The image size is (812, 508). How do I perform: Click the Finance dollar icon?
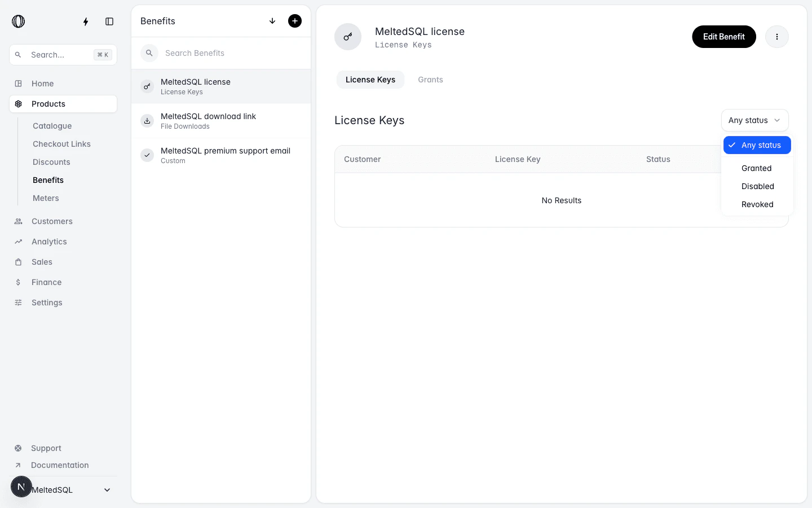coord(18,282)
